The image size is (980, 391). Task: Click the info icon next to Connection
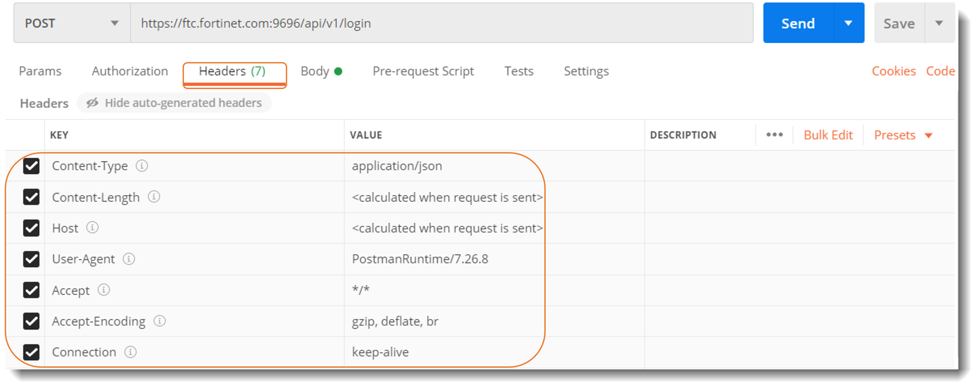(x=131, y=352)
